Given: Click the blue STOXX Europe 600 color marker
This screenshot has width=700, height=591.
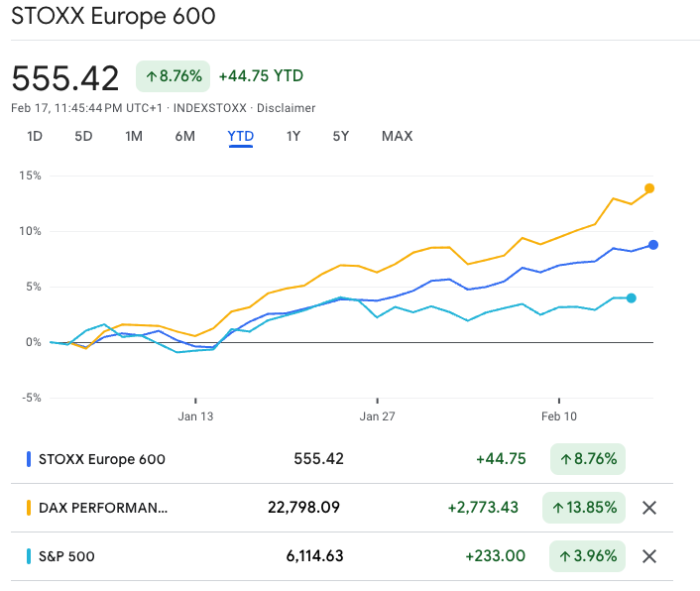Looking at the screenshot, I should (x=28, y=459).
